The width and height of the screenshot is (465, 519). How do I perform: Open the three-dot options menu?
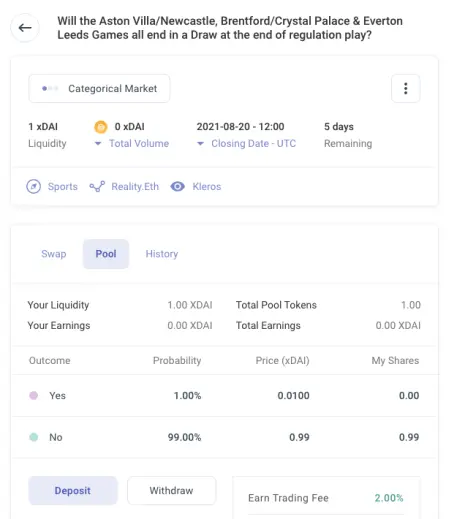click(405, 88)
